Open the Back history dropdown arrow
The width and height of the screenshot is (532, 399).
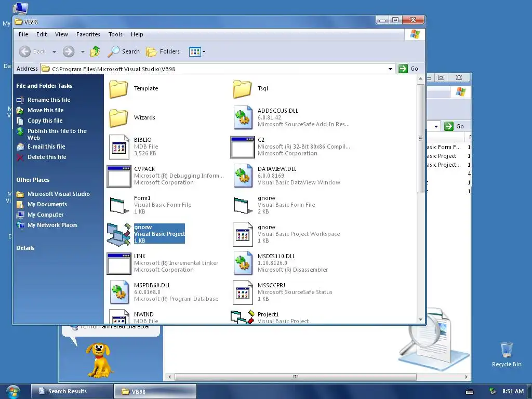54,52
